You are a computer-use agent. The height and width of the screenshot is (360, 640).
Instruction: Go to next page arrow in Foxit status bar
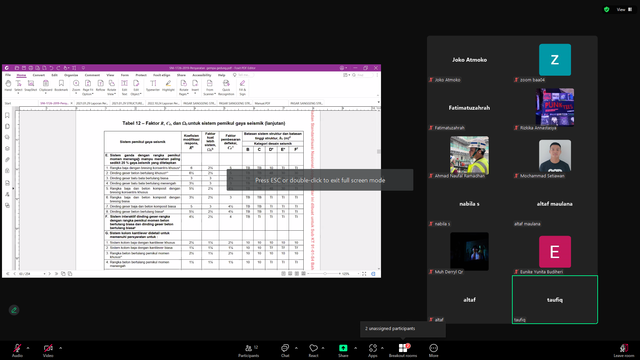pyautogui.click(x=50, y=274)
